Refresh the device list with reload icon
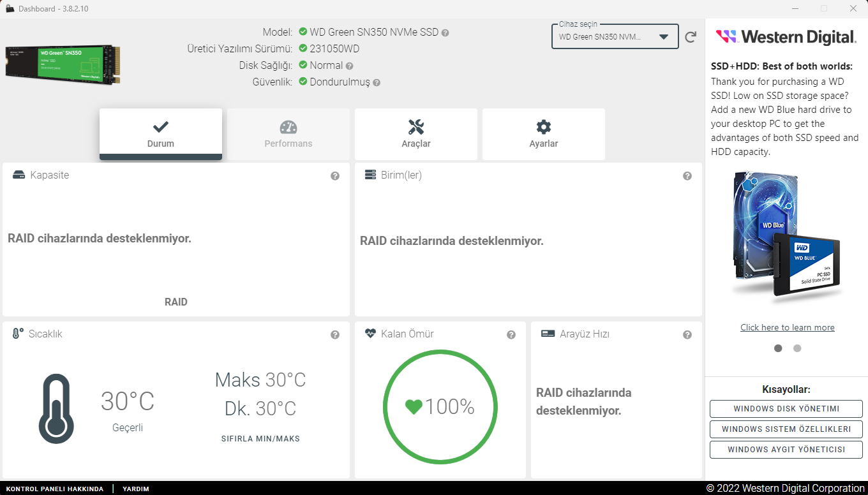Viewport: 868px width, 495px height. pyautogui.click(x=691, y=37)
